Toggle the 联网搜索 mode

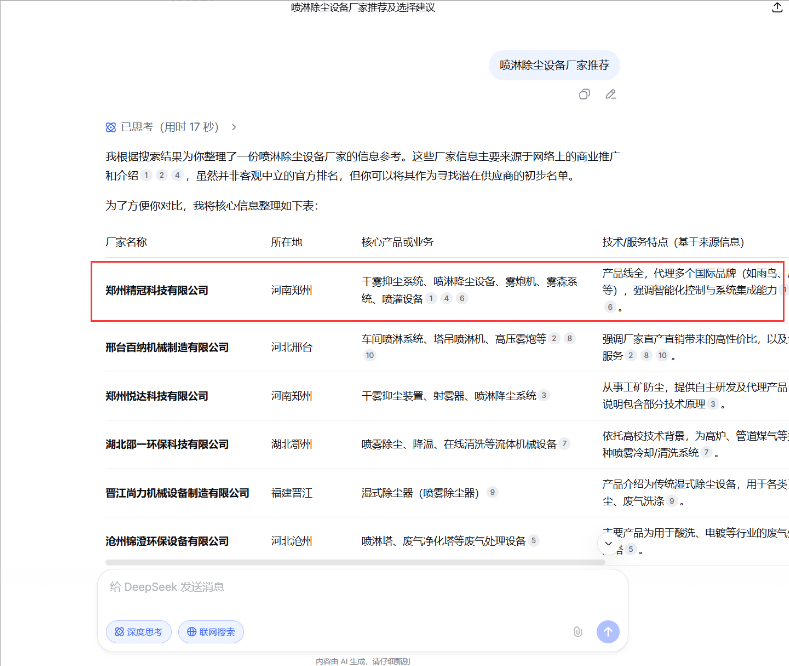coord(211,632)
